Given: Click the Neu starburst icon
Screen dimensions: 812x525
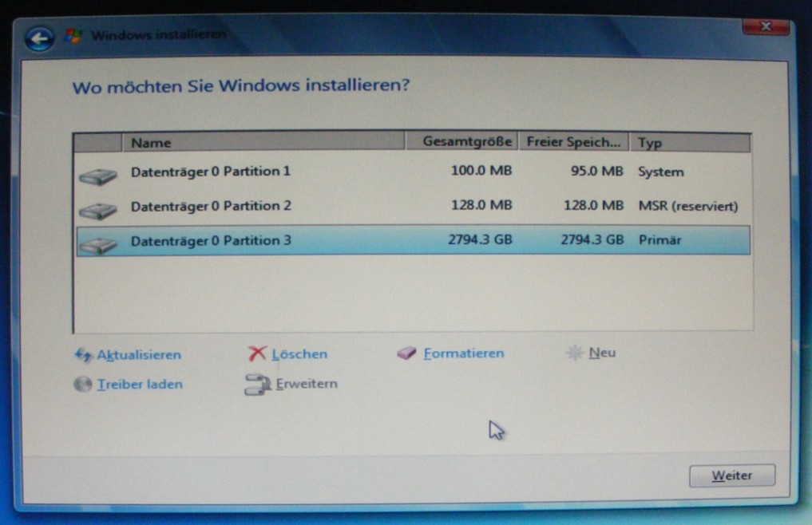Looking at the screenshot, I should click(x=574, y=353).
